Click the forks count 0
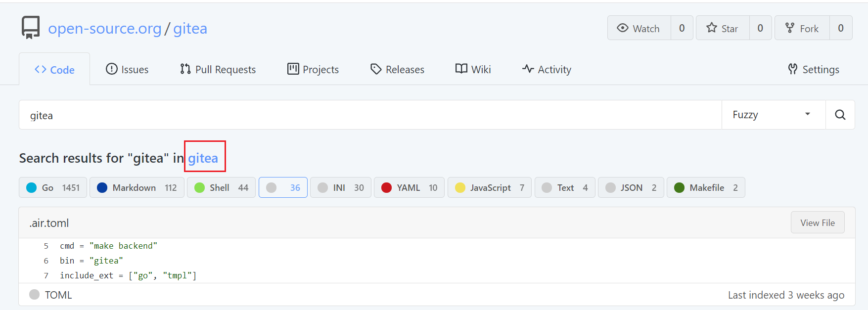 click(x=841, y=28)
